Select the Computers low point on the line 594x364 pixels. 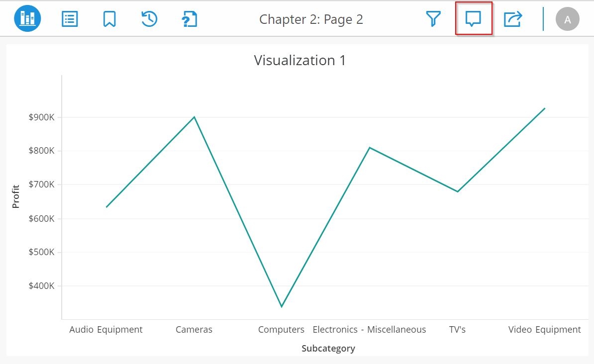pos(282,306)
